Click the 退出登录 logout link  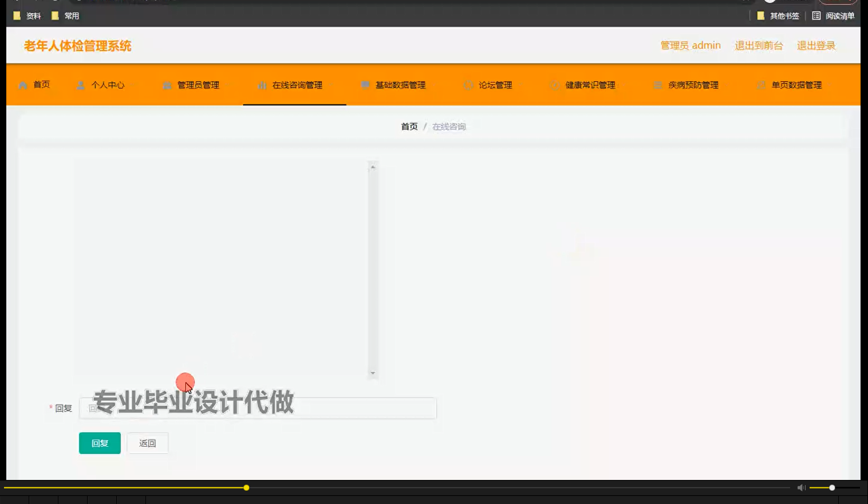point(815,45)
